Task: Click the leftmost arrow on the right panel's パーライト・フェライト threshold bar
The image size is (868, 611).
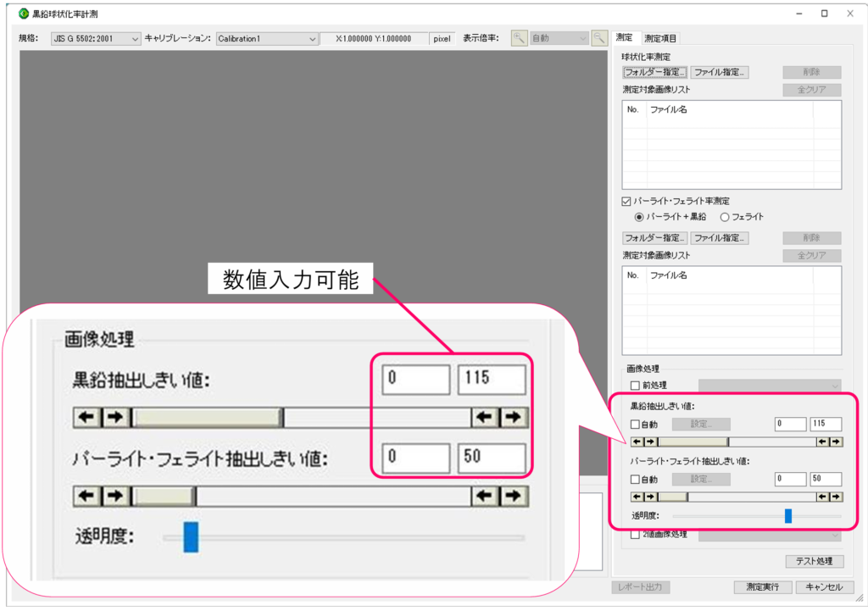Action: point(637,497)
